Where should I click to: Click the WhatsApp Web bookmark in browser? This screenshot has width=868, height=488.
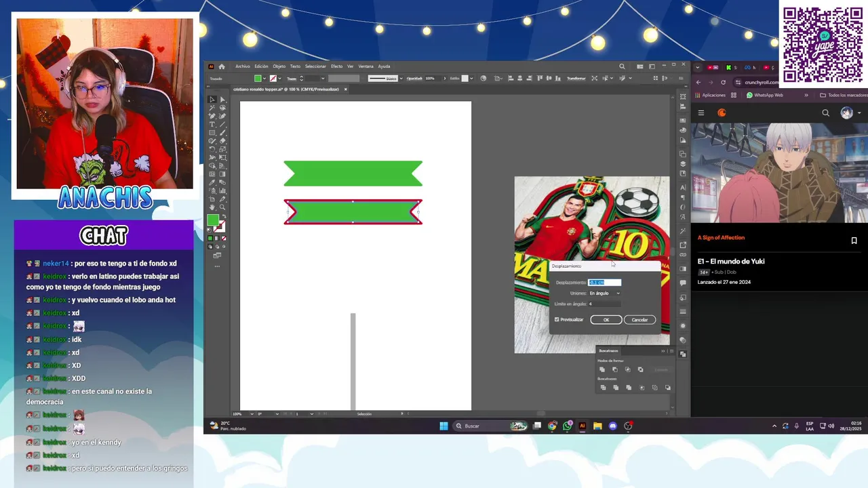tap(764, 95)
